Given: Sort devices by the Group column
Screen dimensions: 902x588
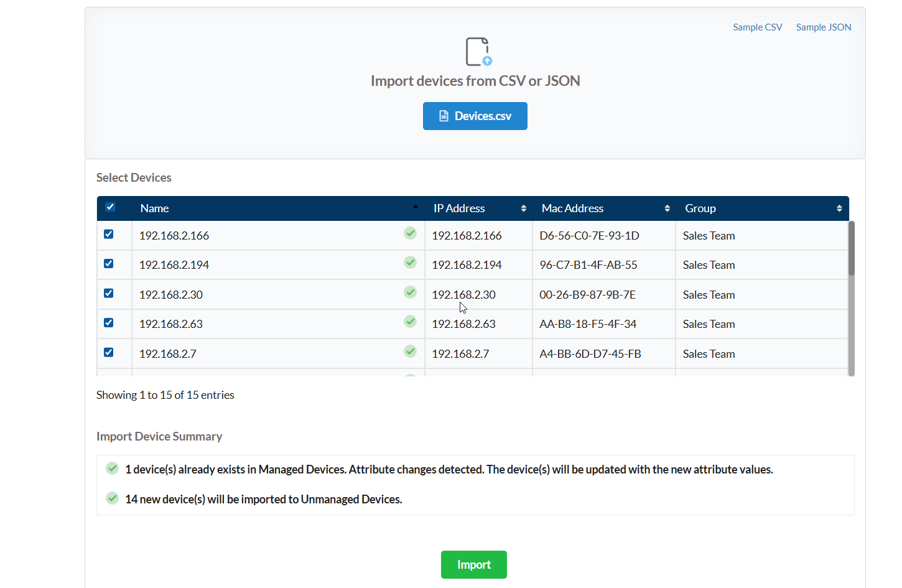Looking at the screenshot, I should coord(700,208).
